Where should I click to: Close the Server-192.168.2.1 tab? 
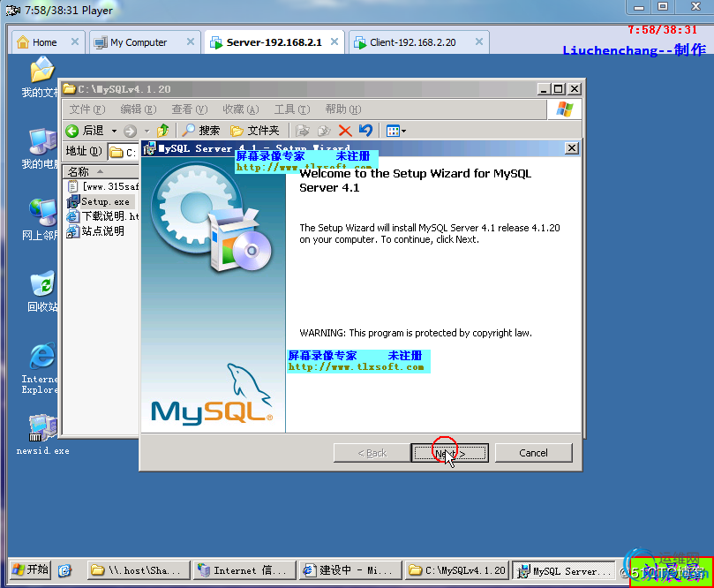334,41
